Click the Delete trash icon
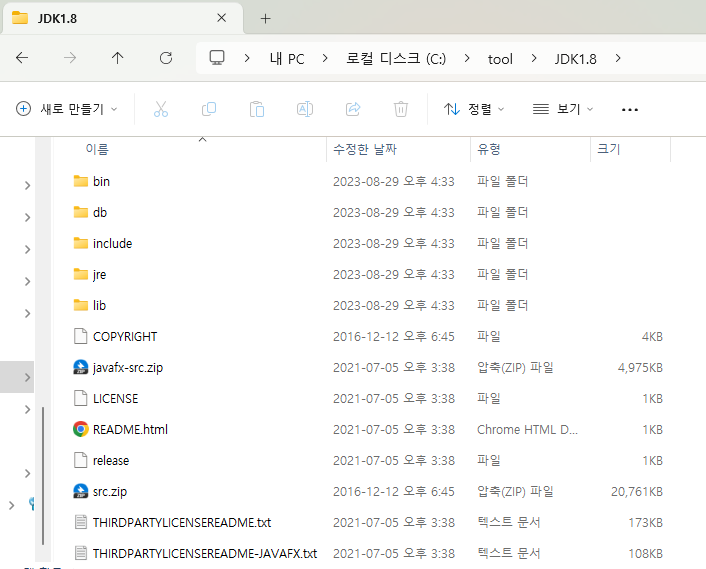Screen dimensions: 706x569 [x=401, y=109]
